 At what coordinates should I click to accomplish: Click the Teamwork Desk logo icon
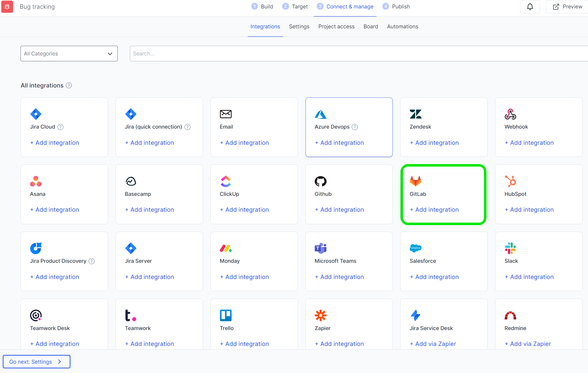(36, 315)
